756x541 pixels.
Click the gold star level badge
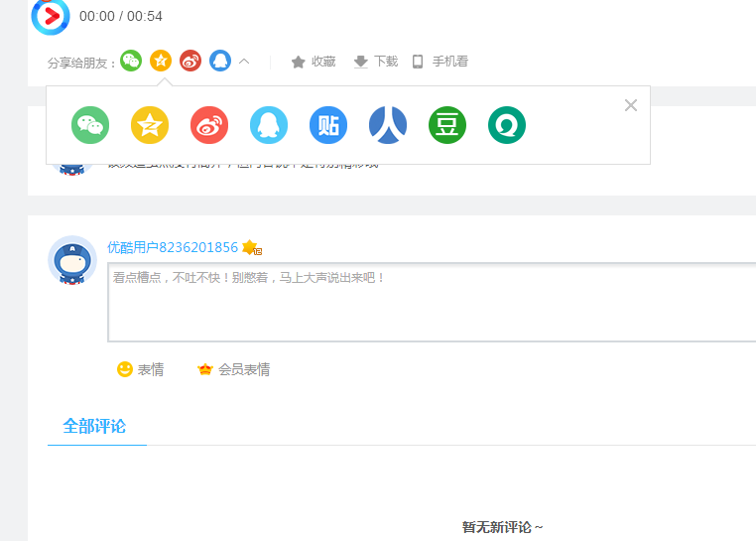(252, 247)
